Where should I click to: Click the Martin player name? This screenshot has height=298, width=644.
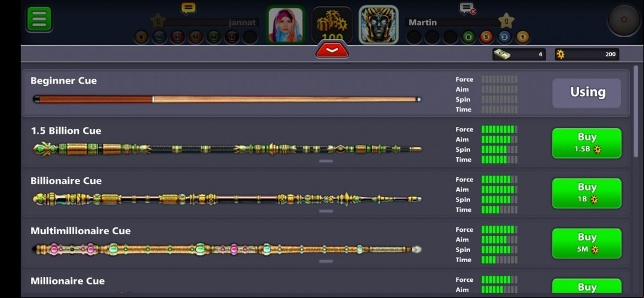[422, 22]
